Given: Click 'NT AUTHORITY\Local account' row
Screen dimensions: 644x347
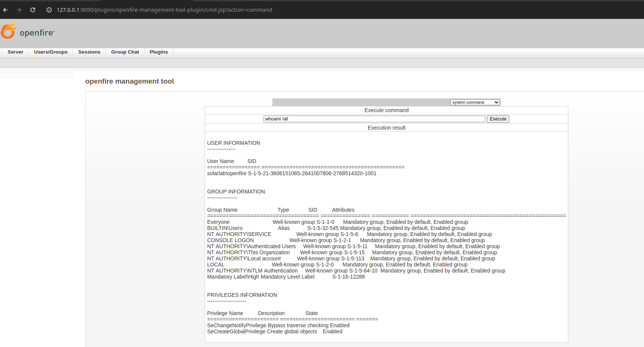Looking at the screenshot, I should click(x=351, y=258).
